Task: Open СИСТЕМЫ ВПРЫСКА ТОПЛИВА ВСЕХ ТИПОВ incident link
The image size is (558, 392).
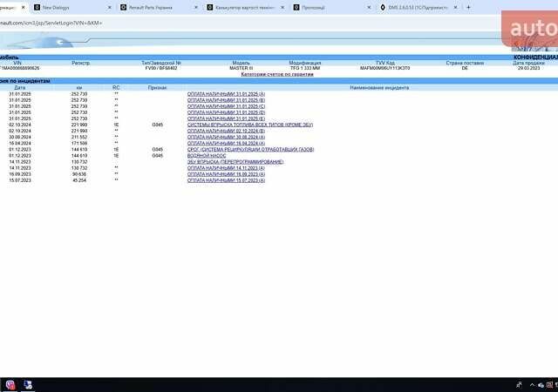Action: point(250,125)
